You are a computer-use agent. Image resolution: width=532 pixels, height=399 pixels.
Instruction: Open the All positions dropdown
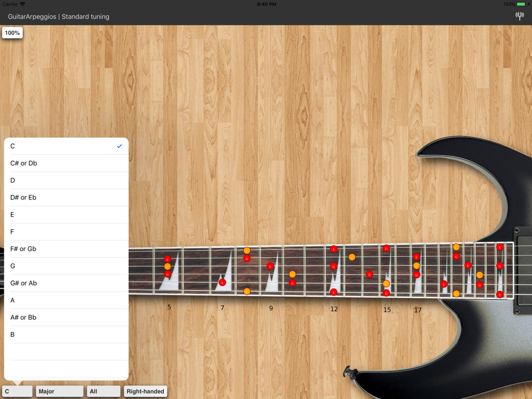104,391
